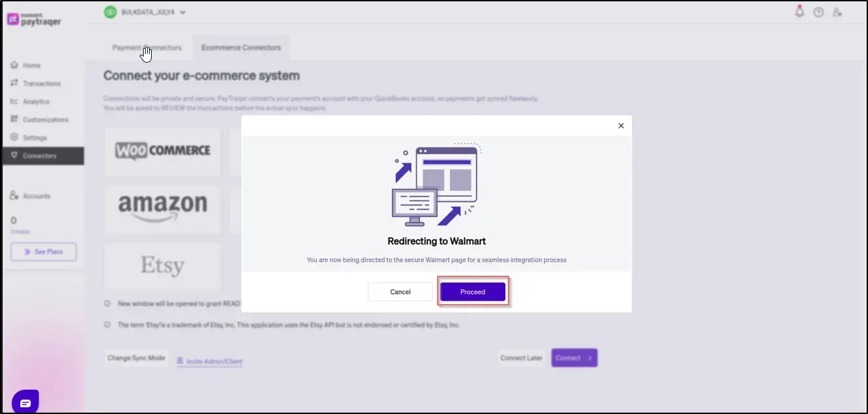Select the Connectors sidebar item

pos(43,156)
